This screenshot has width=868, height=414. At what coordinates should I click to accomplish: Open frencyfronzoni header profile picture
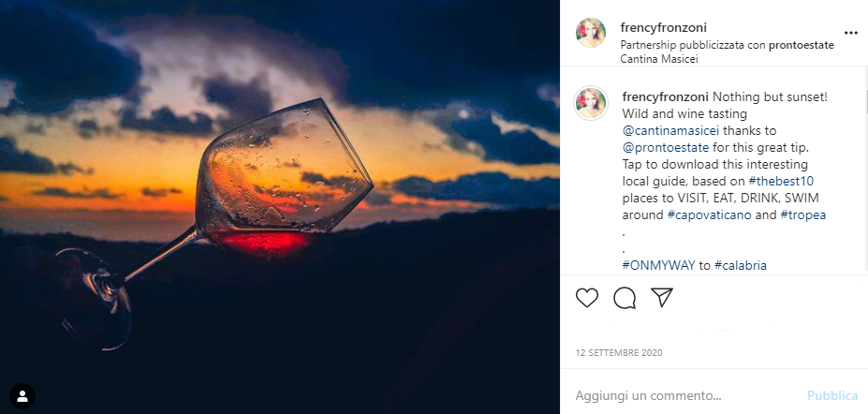[591, 33]
